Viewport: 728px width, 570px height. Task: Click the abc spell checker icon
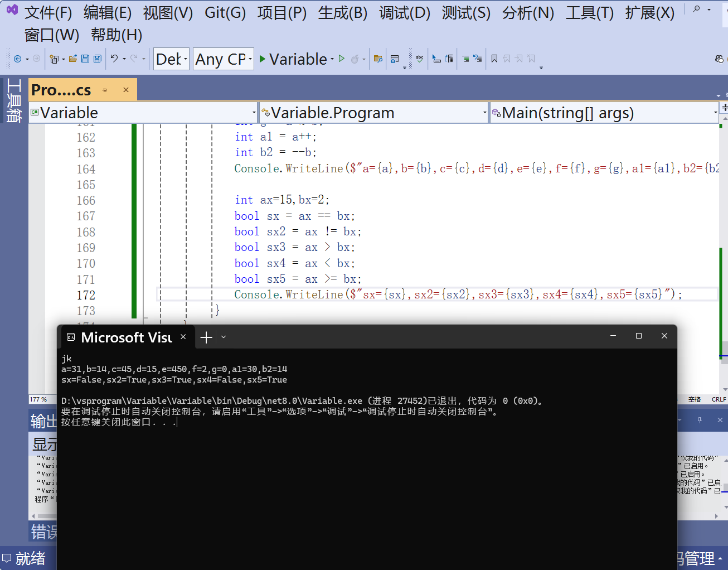tap(419, 59)
